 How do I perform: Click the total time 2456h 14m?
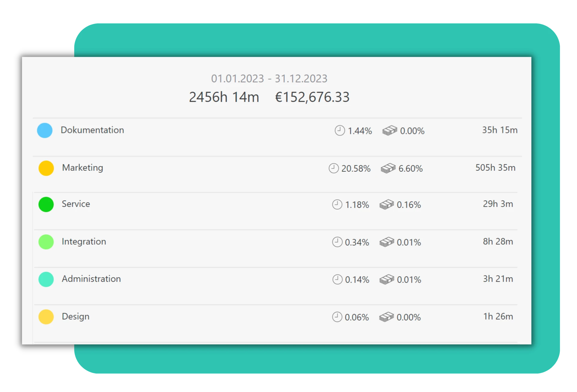pos(224,97)
